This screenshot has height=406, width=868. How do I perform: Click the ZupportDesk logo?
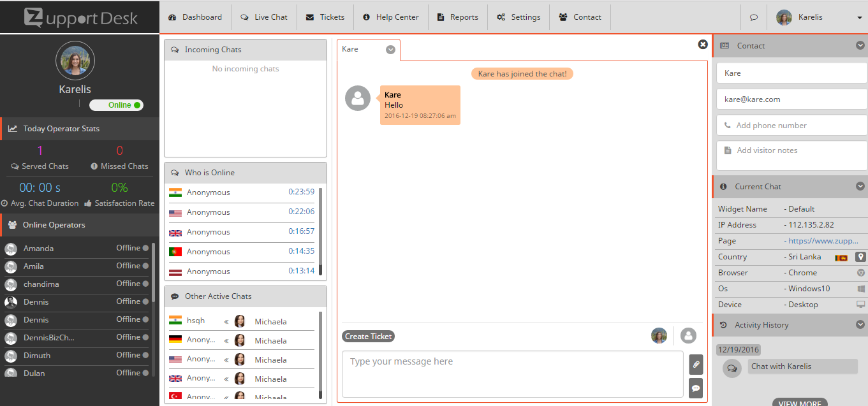point(80,17)
